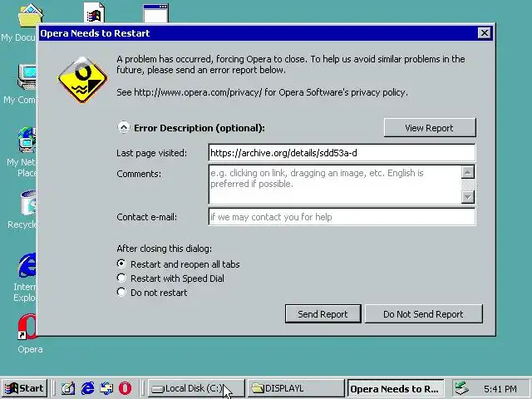Select Internet Explorer desktop icon
Screen dimensions: 532x399
27,266
